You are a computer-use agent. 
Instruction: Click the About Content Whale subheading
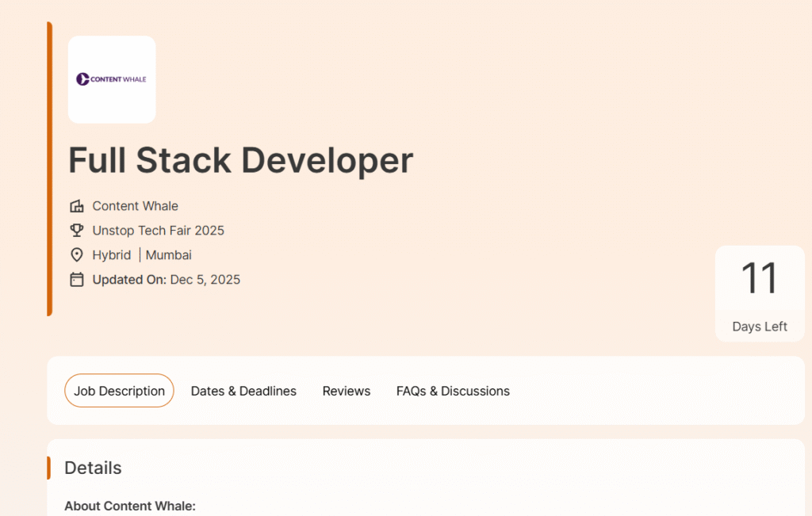pyautogui.click(x=130, y=506)
